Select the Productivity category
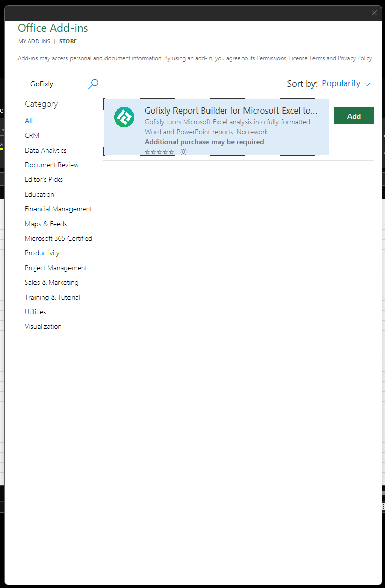 (x=42, y=253)
